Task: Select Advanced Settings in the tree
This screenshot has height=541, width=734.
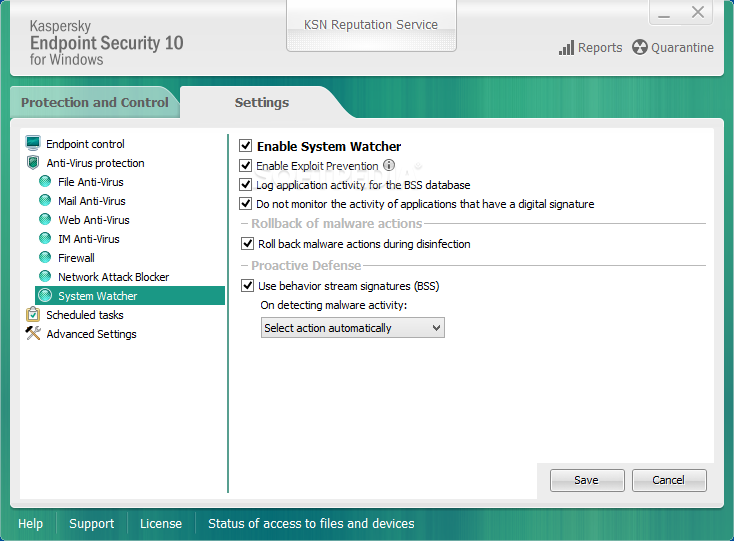Action: pyautogui.click(x=91, y=334)
